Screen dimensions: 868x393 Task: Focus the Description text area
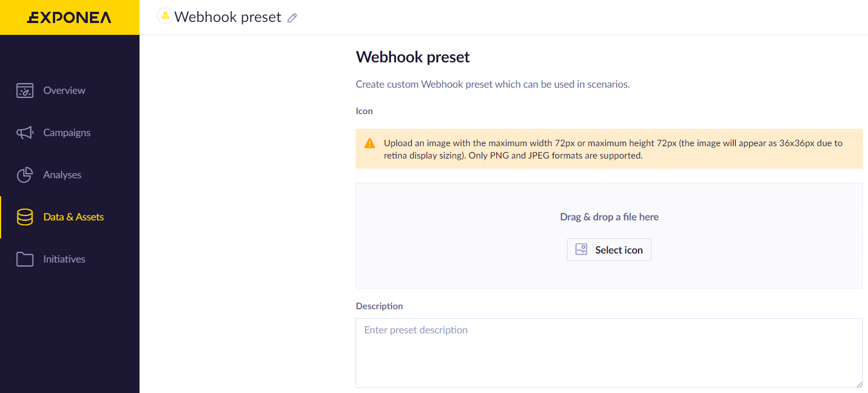609,353
